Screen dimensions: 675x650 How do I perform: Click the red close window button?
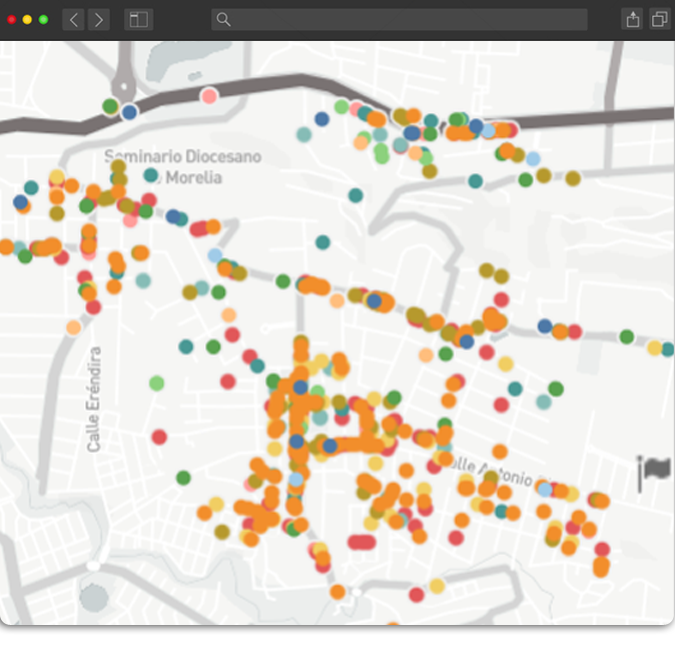point(12,19)
